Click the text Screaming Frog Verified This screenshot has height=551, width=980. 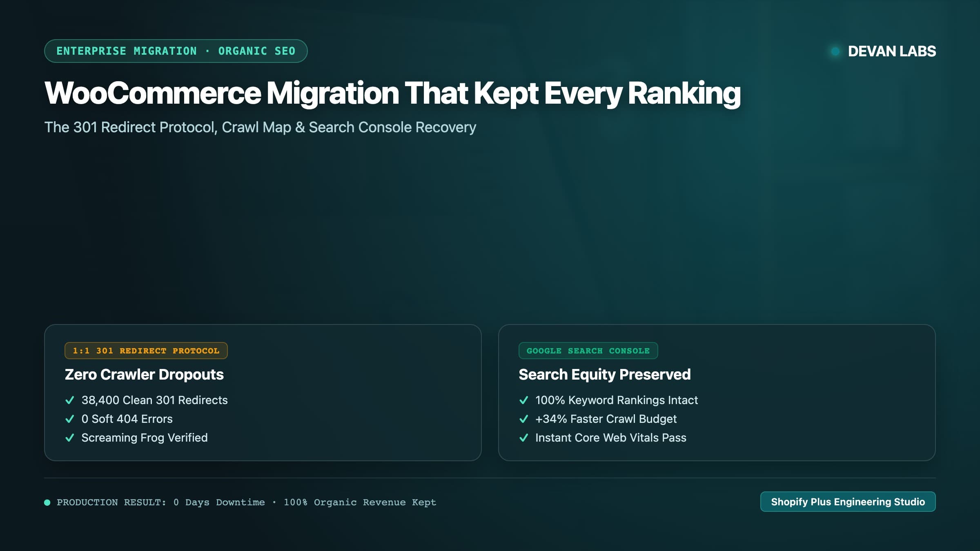coord(145,438)
